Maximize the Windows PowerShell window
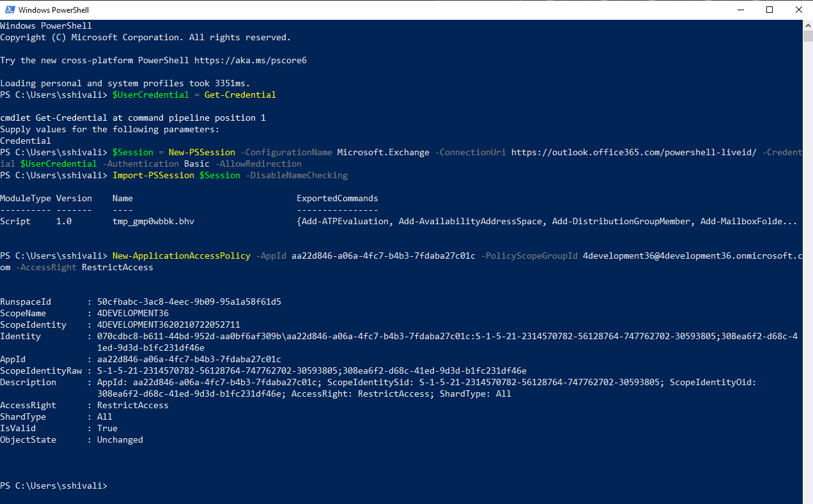Screen dimensions: 813x504 [x=770, y=10]
